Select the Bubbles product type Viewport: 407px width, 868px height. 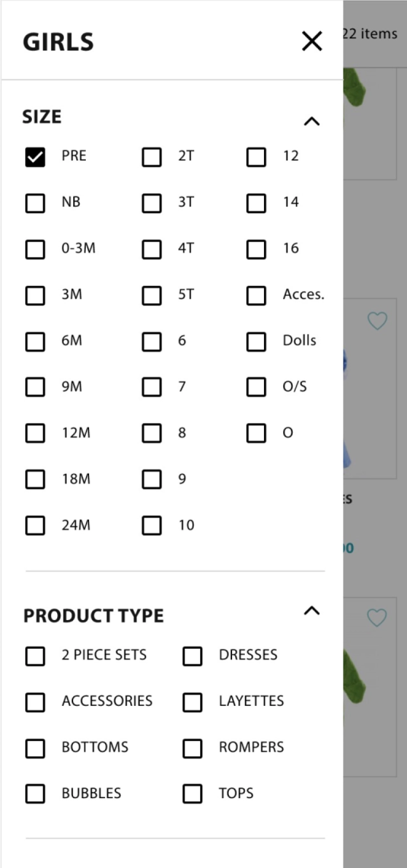pos(35,794)
